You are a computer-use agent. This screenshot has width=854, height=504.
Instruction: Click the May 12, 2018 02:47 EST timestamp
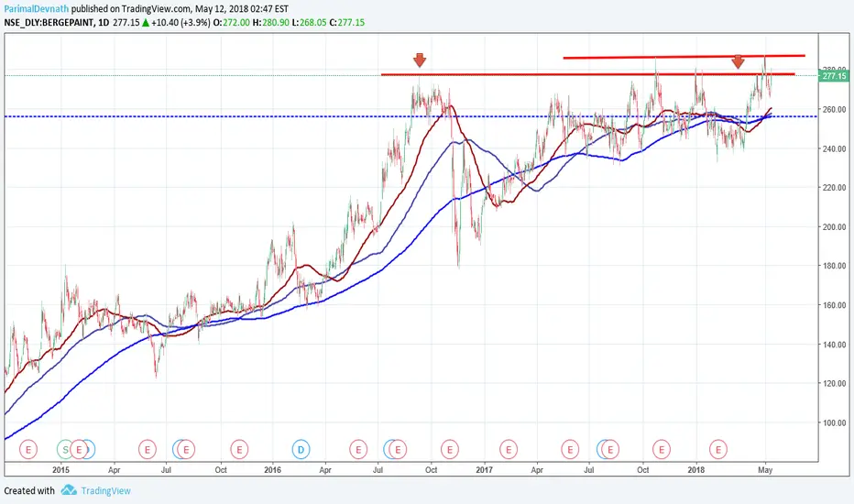(x=242, y=9)
